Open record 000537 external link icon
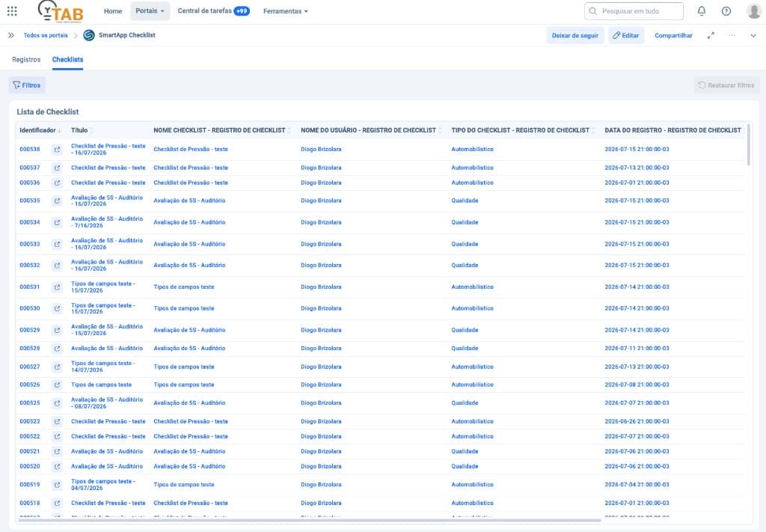Image resolution: width=766 pixels, height=532 pixels. coord(57,168)
